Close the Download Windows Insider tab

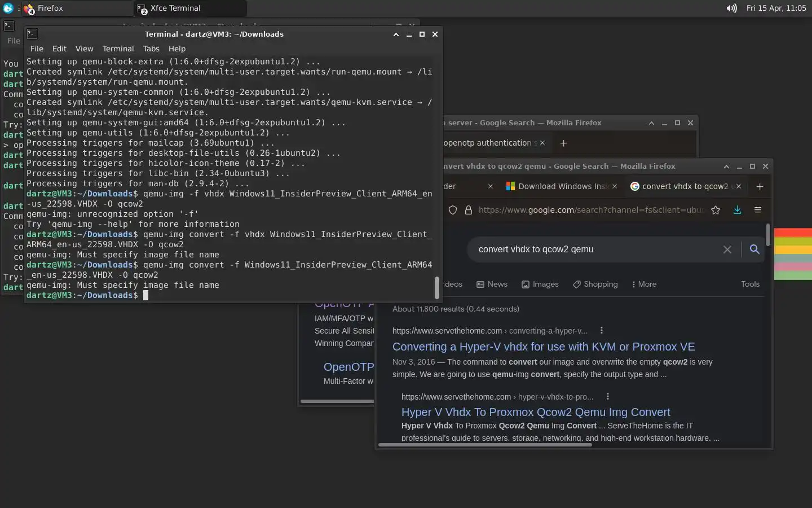(x=615, y=186)
